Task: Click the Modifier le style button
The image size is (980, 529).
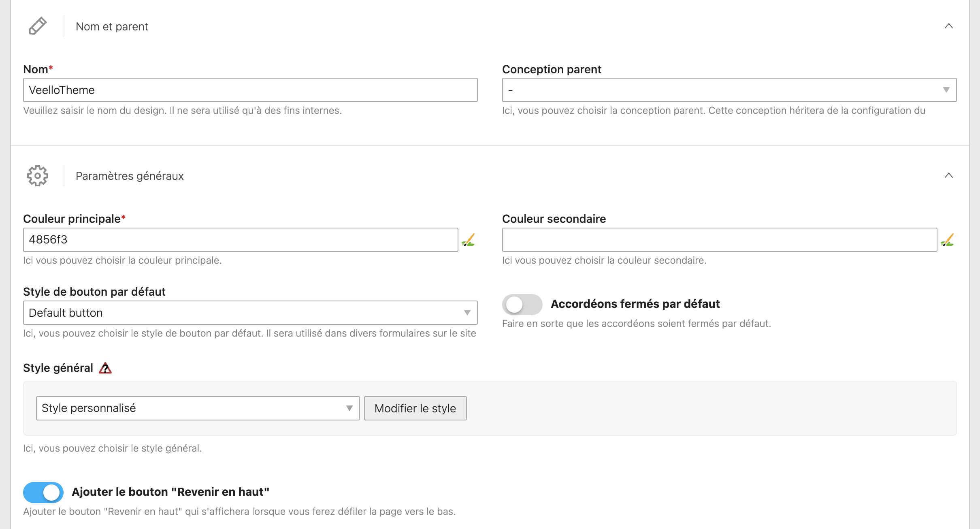Action: click(415, 408)
